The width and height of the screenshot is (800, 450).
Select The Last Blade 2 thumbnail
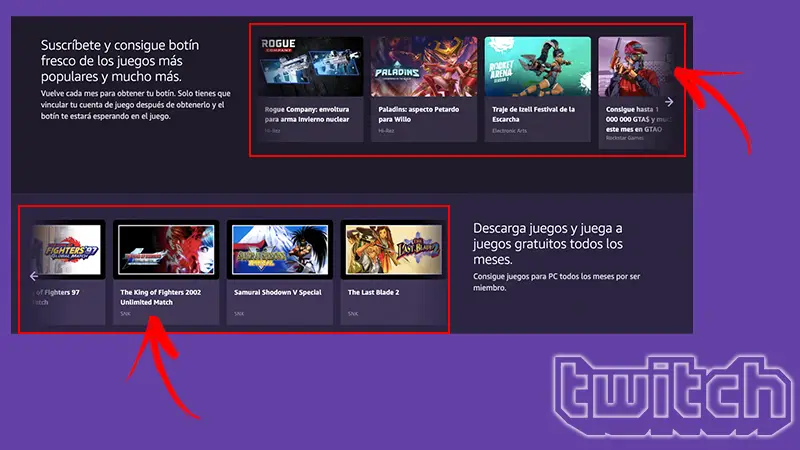(x=393, y=250)
